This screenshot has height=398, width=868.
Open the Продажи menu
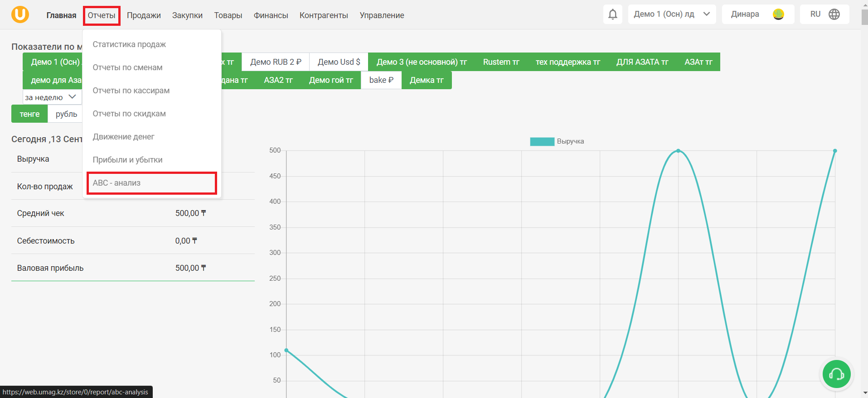coord(144,15)
